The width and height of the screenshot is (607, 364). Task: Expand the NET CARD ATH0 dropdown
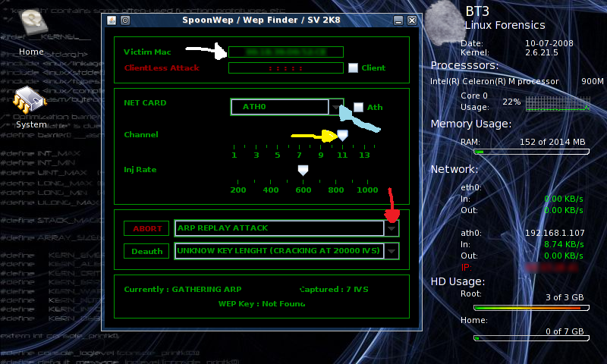[336, 108]
